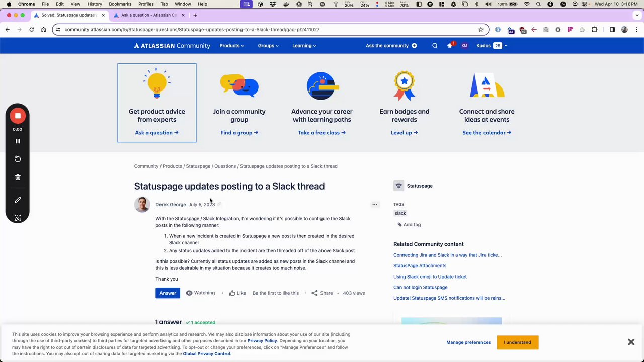The width and height of the screenshot is (644, 362).
Task: Click the Statuspage product icon in sidebar
Action: point(398,186)
